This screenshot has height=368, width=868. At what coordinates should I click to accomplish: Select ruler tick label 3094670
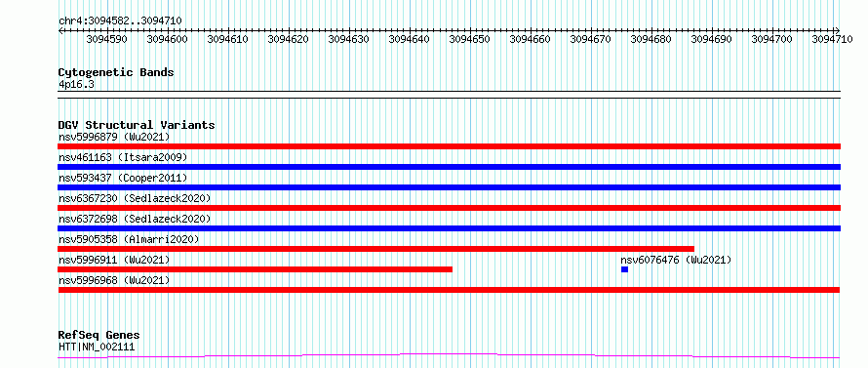pos(590,39)
